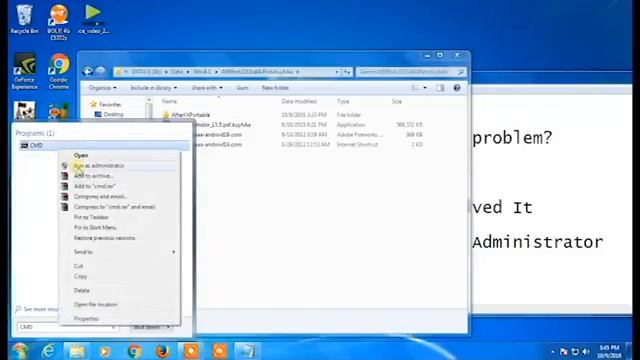640x360 pixels.
Task: Click the second orange app icon on taskbar
Action: (x=220, y=351)
